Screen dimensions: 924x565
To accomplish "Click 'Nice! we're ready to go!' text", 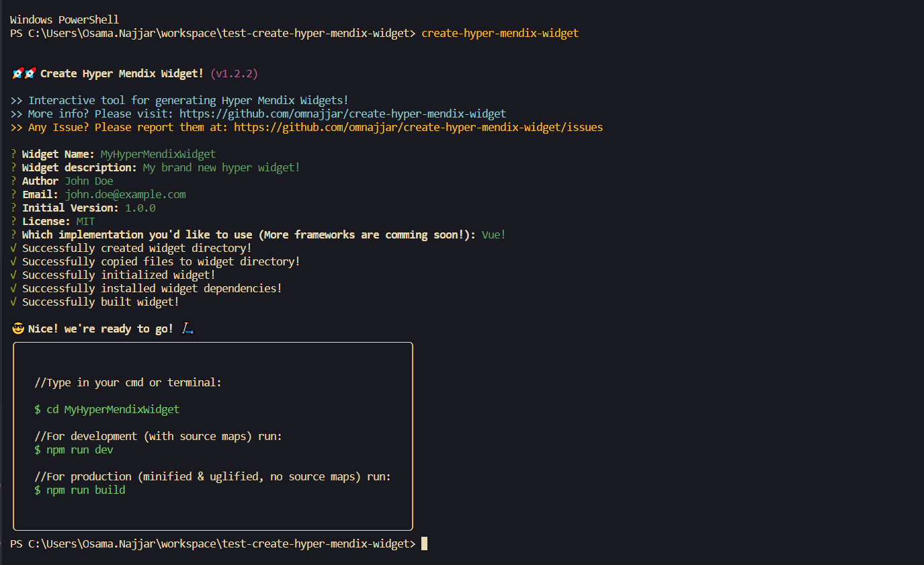I will click(x=101, y=329).
